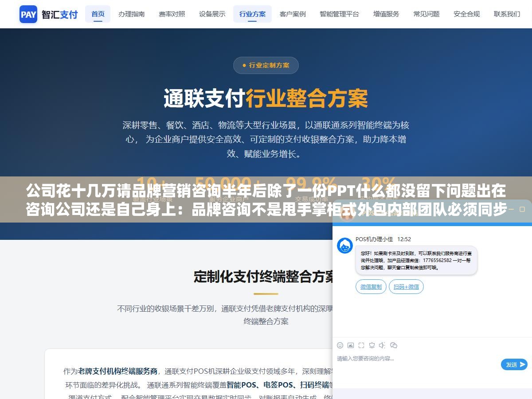Focus the chat message input field

pyautogui.click(x=417, y=364)
